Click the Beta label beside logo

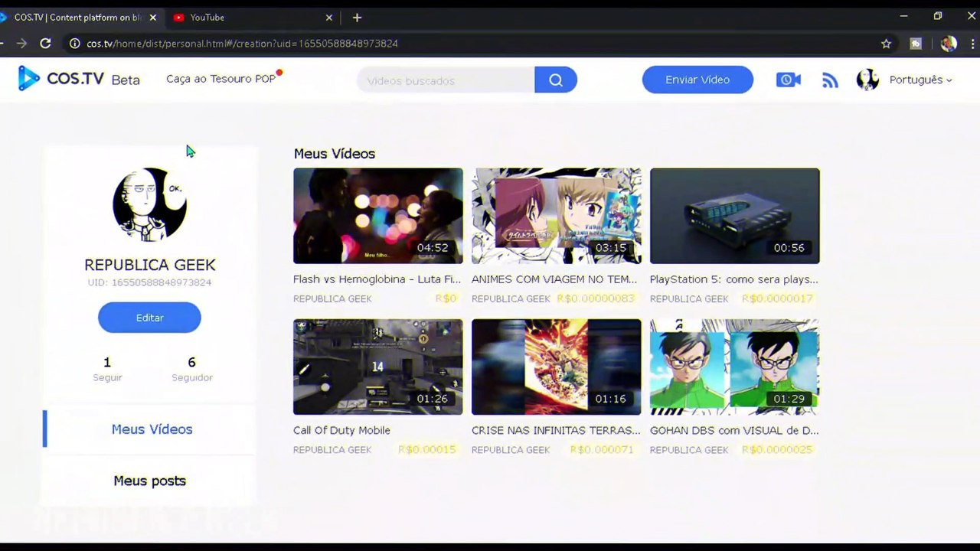coord(126,80)
